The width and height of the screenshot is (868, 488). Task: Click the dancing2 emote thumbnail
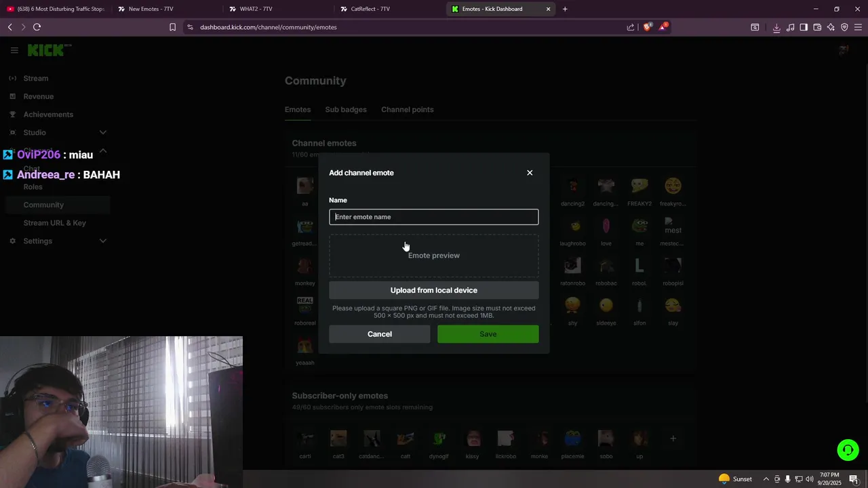pos(573,186)
